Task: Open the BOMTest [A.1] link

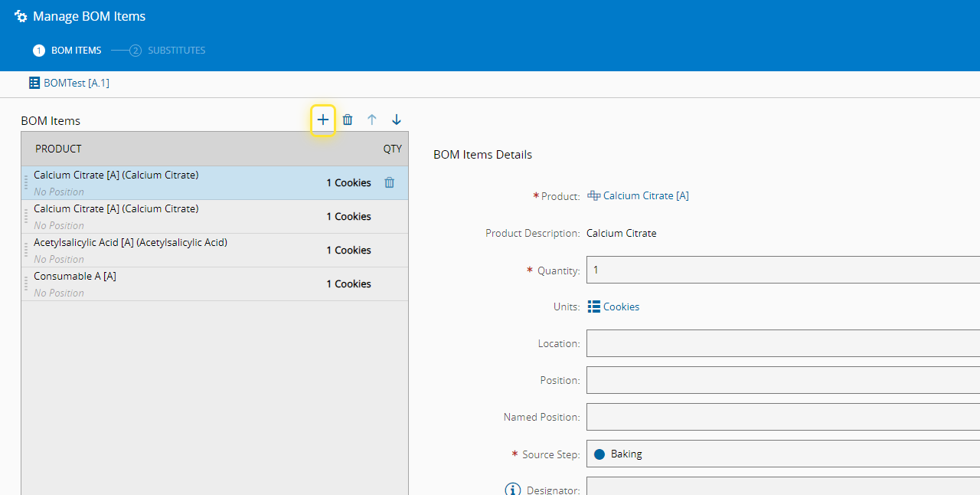Action: pyautogui.click(x=76, y=83)
